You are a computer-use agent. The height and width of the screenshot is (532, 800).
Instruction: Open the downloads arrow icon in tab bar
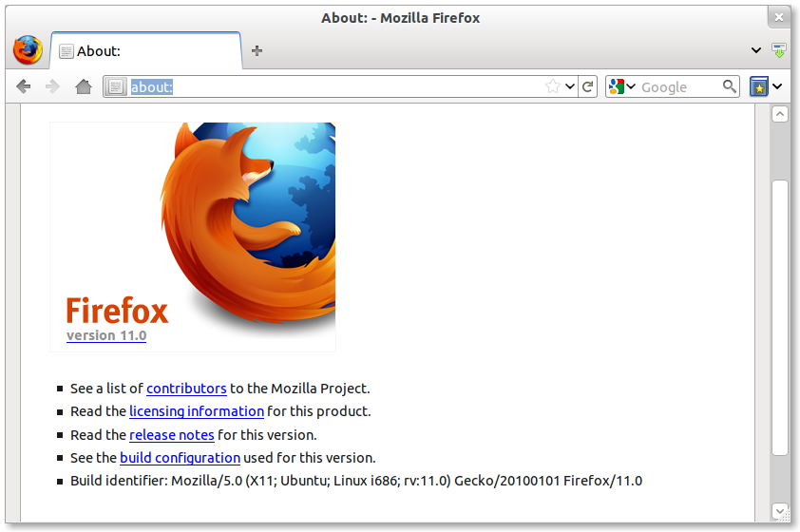tap(779, 50)
